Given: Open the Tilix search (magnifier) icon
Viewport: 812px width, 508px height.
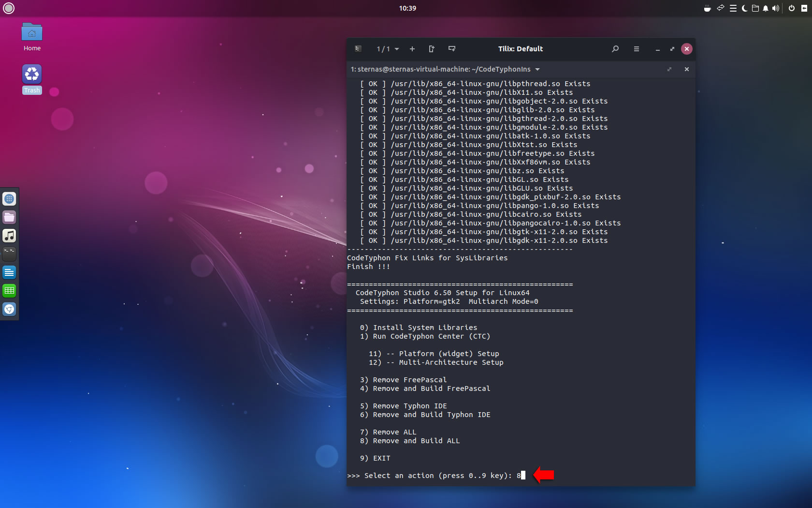Looking at the screenshot, I should point(615,49).
